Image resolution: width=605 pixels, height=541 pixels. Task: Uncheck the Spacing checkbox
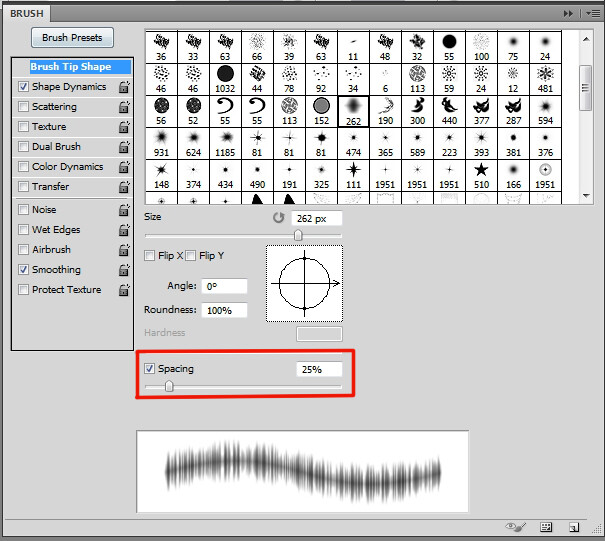click(x=149, y=369)
